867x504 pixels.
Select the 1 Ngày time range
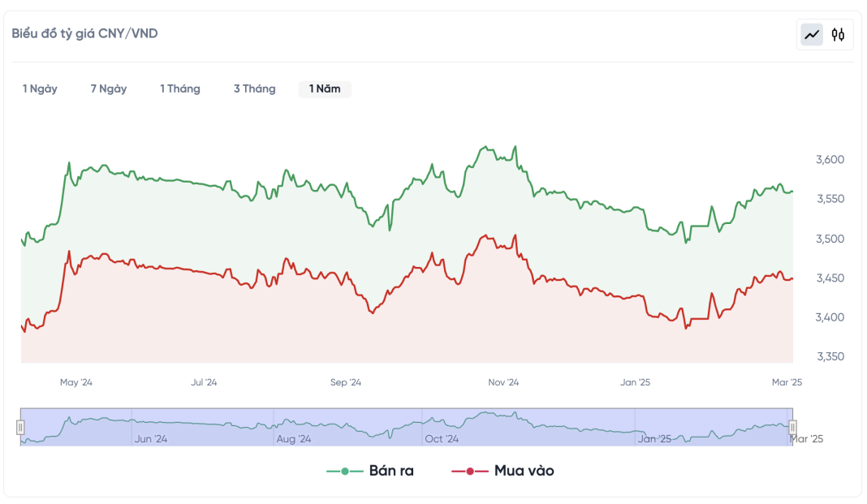(x=40, y=89)
